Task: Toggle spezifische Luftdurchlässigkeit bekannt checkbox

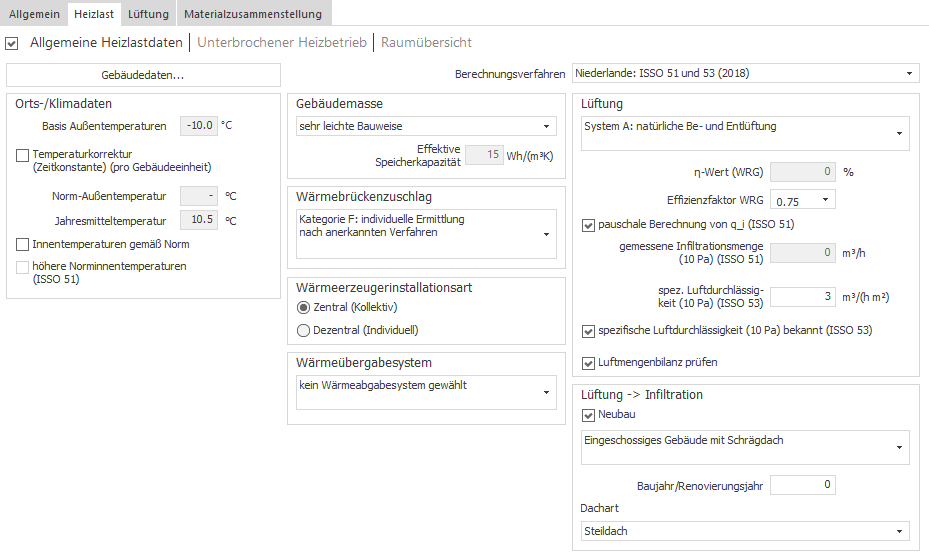Action: coord(588,331)
